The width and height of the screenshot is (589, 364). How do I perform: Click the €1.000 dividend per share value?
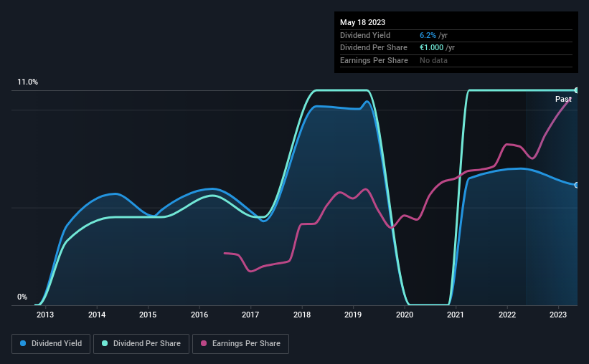pos(432,48)
